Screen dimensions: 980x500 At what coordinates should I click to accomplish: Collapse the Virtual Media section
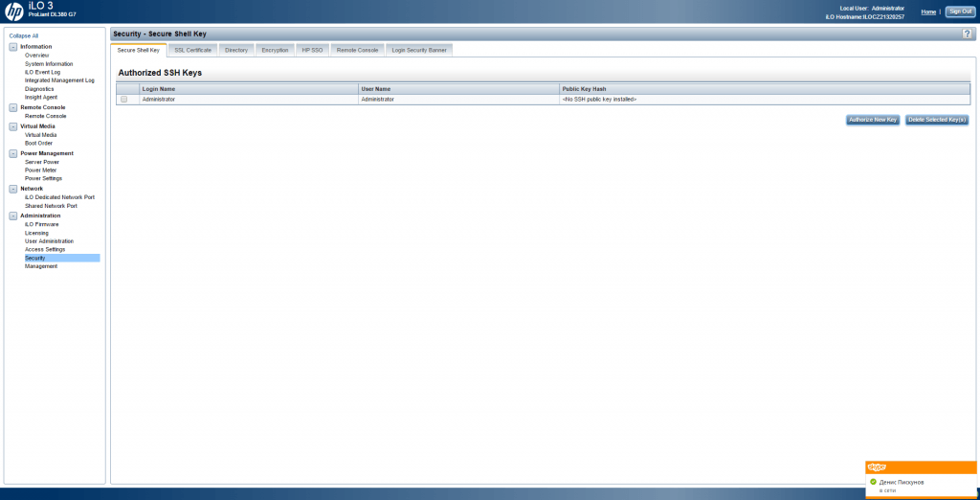(x=13, y=126)
